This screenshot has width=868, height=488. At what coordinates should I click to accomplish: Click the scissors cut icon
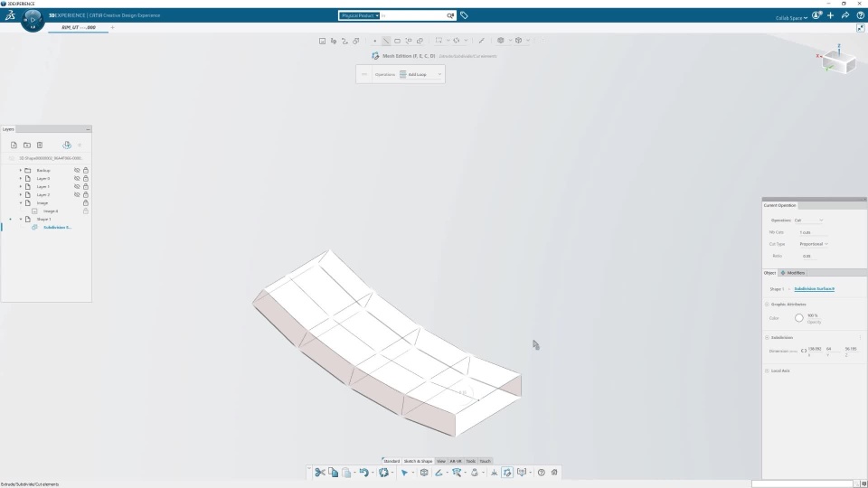320,472
